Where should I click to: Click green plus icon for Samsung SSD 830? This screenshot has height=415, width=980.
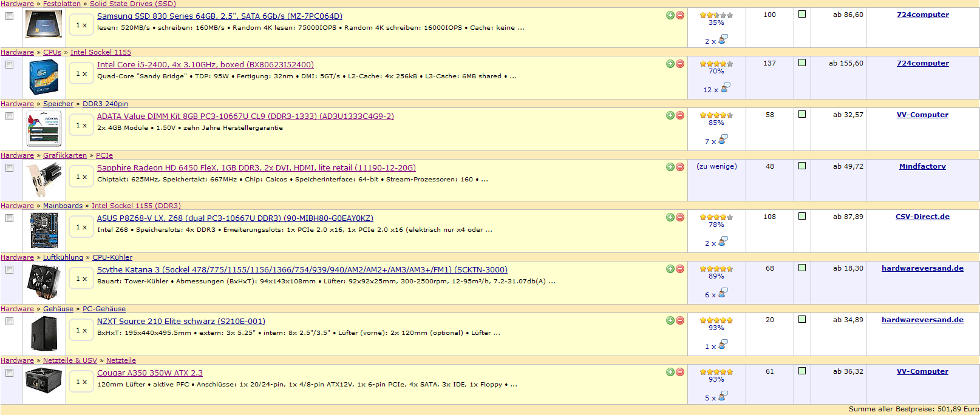click(670, 15)
